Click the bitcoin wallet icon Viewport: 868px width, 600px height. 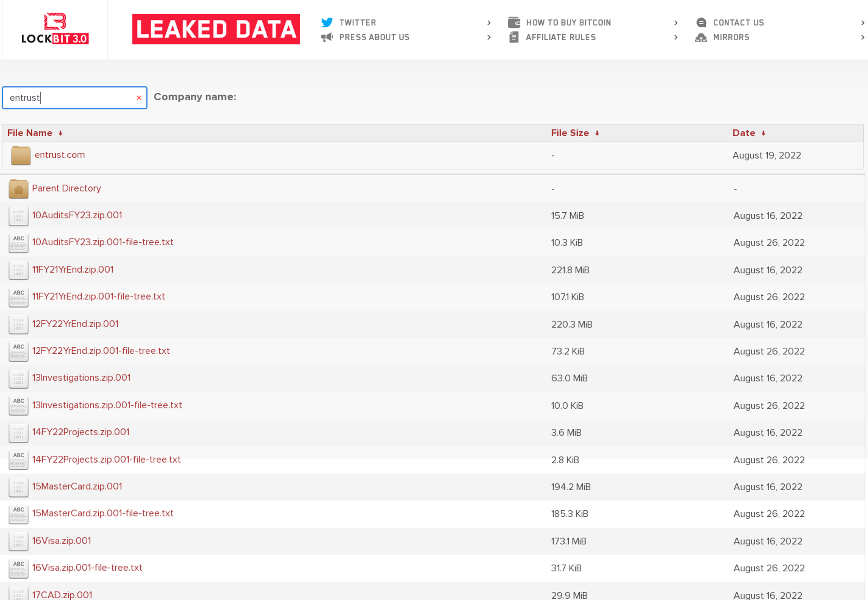coord(514,22)
